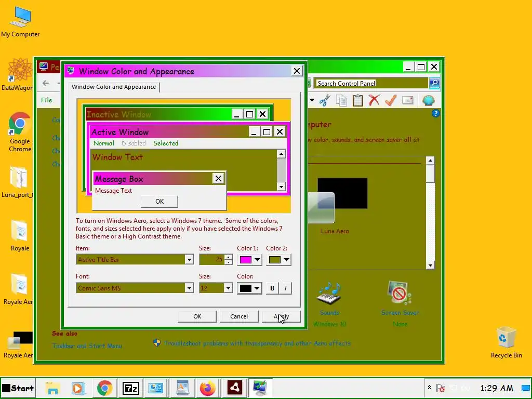Click the Copy pages toolbar icon
Viewport: 532px width, 399px height.
pos(342,100)
